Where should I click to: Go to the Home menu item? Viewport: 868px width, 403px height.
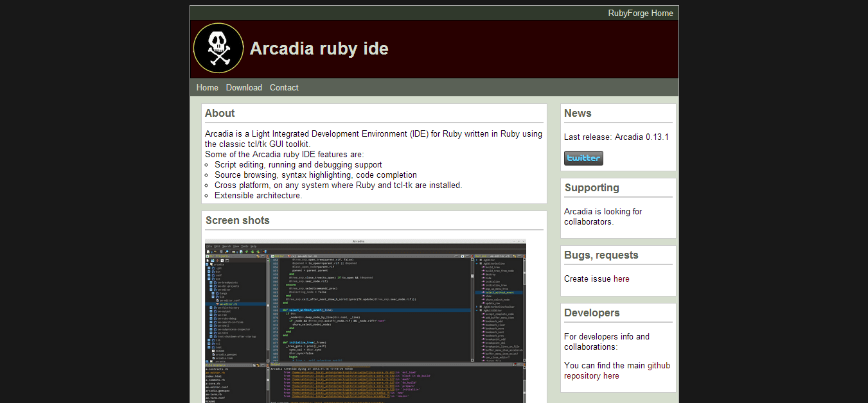(x=208, y=87)
